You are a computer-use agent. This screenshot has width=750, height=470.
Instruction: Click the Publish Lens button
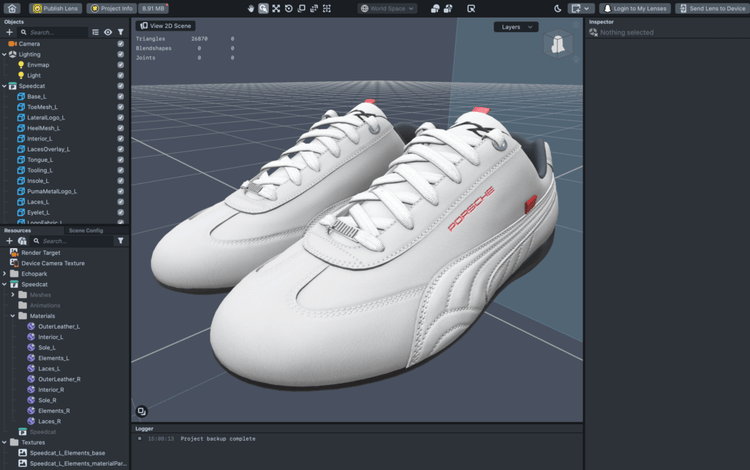[x=55, y=8]
